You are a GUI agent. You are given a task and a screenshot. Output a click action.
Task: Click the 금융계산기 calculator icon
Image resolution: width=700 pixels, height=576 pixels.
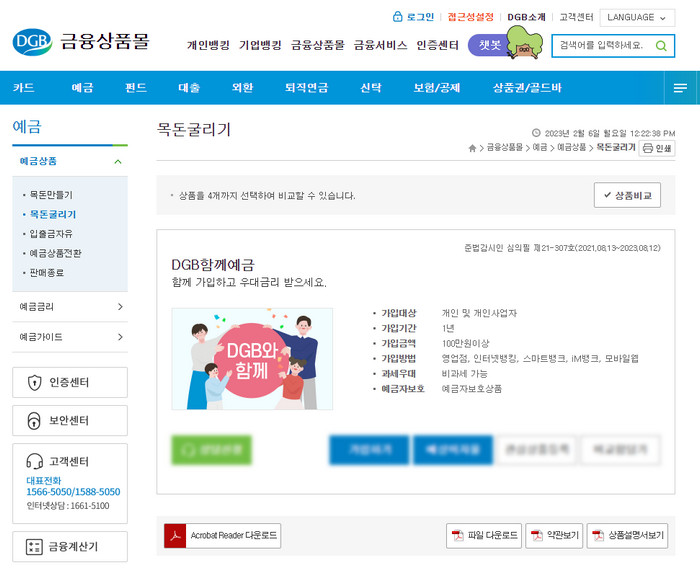pyautogui.click(x=34, y=547)
